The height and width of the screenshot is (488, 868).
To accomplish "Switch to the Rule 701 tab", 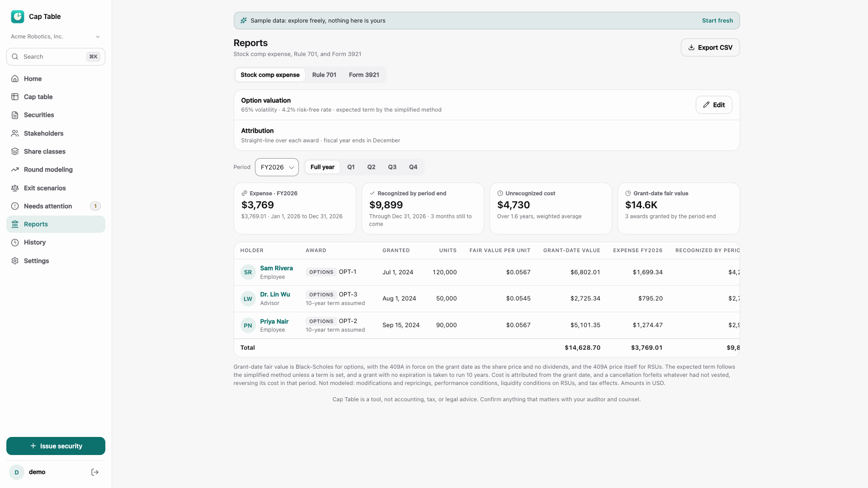I will (324, 75).
